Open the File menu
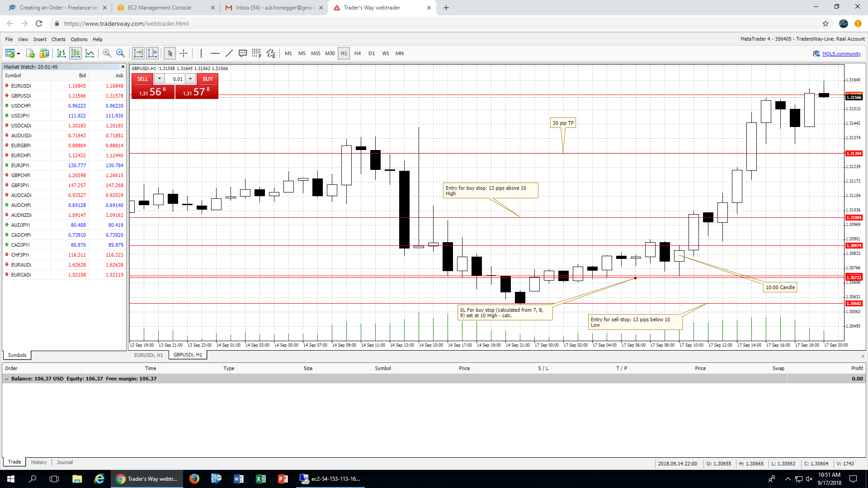Viewport: 868px width, 488px height. pyautogui.click(x=9, y=39)
